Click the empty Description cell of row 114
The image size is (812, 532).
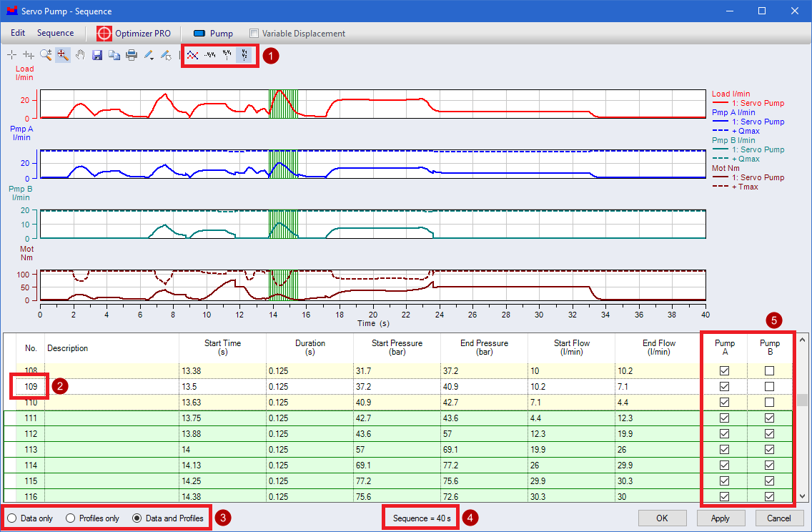point(112,465)
